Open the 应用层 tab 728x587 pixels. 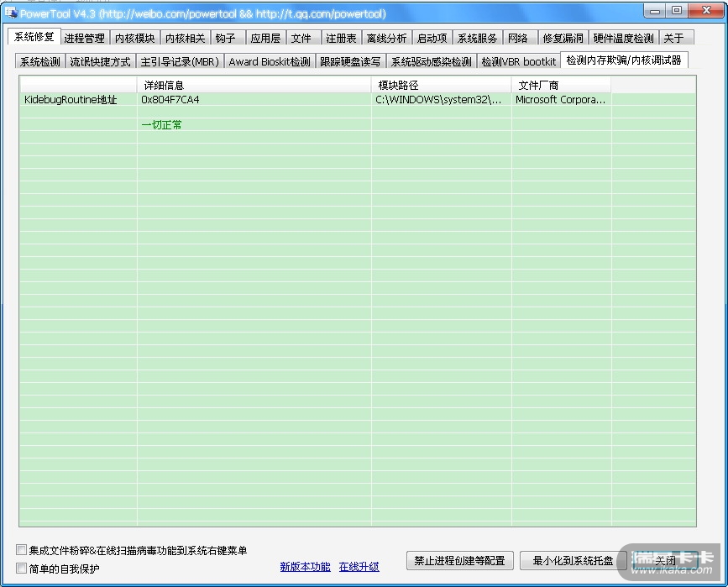coord(265,38)
